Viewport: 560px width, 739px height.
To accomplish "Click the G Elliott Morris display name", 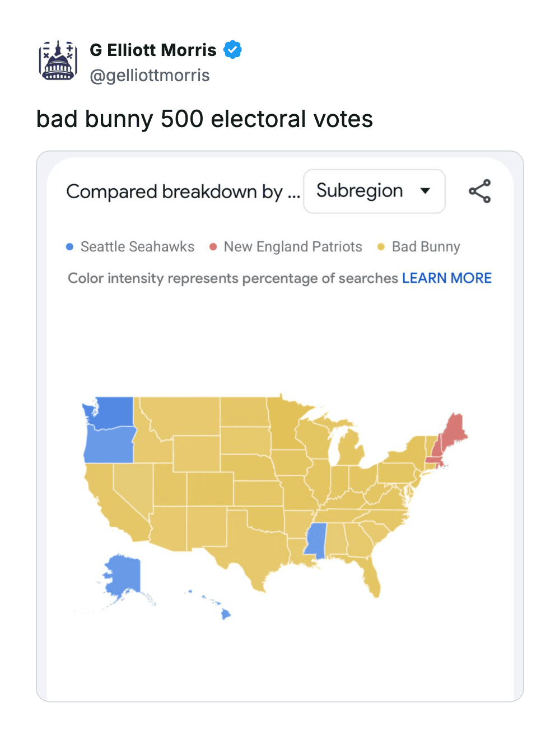I will coord(153,50).
